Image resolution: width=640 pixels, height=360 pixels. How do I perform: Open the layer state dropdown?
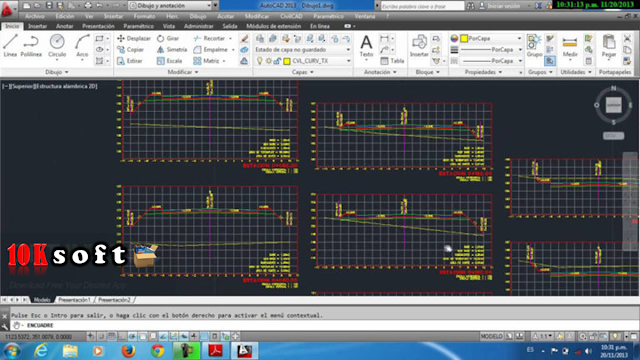tap(302, 49)
